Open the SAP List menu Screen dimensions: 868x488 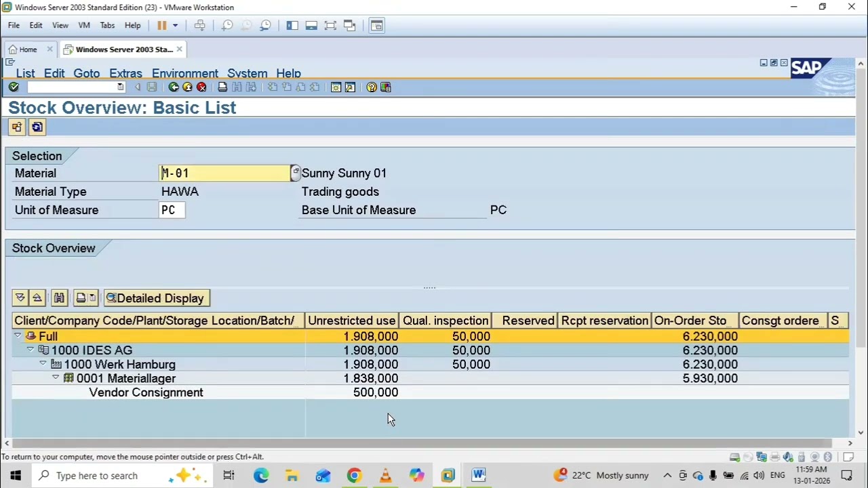tap(25, 73)
